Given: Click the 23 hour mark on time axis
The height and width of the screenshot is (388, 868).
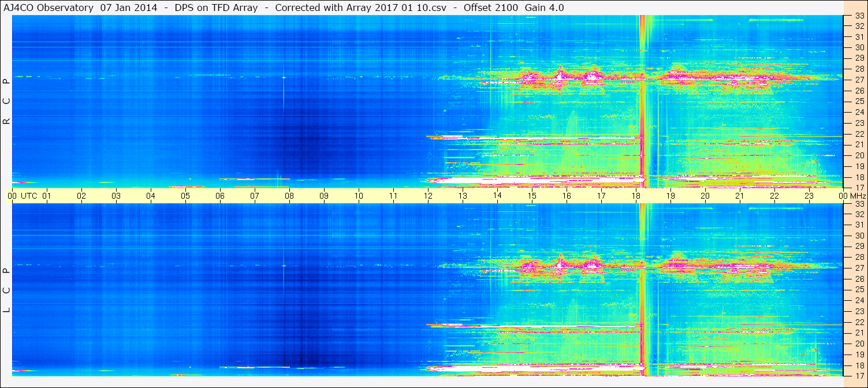Looking at the screenshot, I should coord(809,196).
